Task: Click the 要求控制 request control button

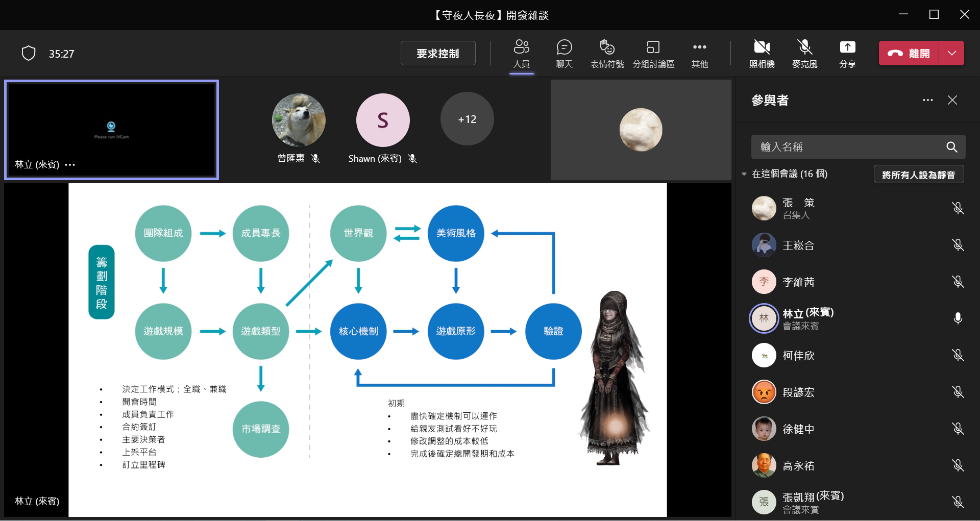Action: pyautogui.click(x=437, y=53)
